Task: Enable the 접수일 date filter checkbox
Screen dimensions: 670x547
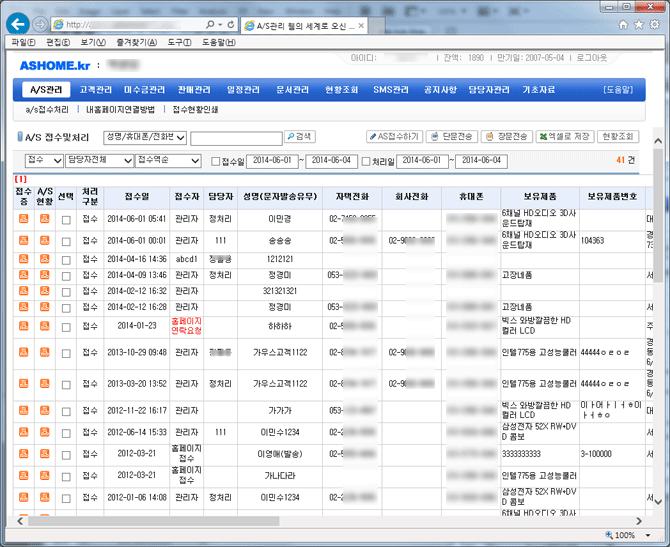Action: coord(216,162)
